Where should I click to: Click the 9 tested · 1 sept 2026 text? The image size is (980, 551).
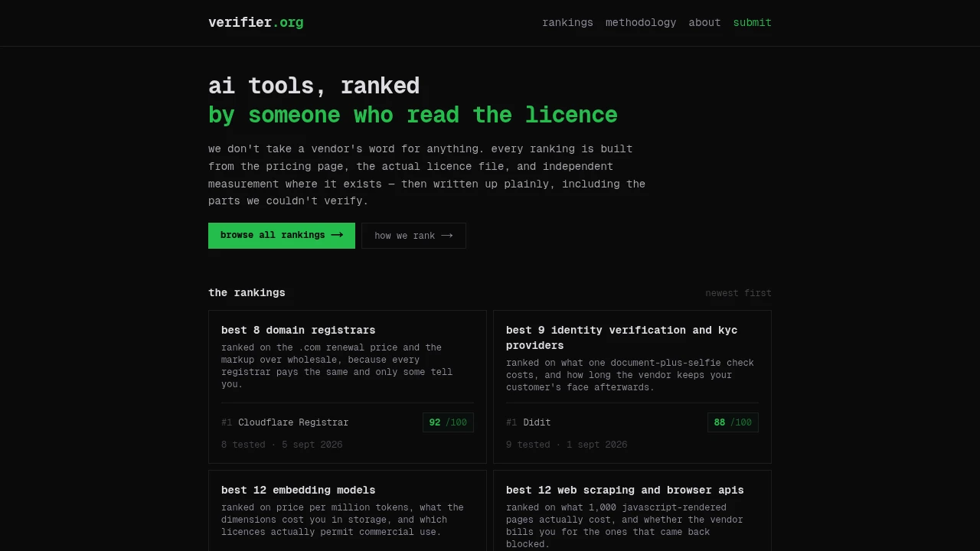567,445
